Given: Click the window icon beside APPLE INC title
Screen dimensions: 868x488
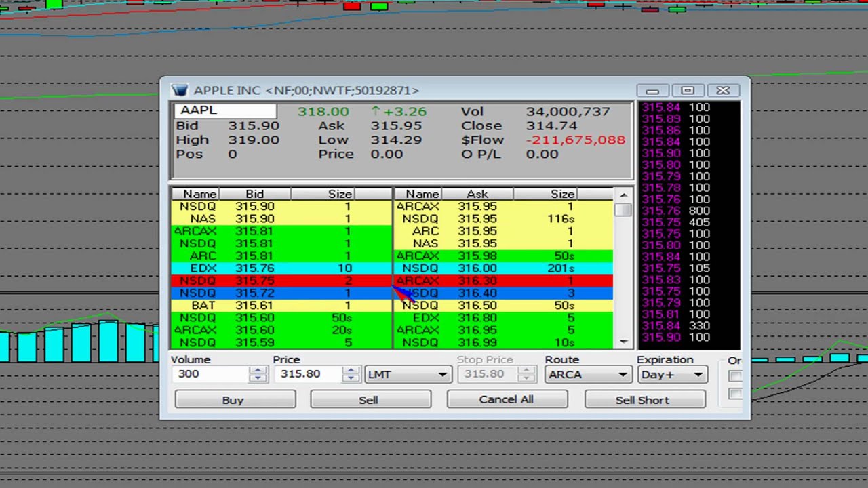Looking at the screenshot, I should point(179,90).
